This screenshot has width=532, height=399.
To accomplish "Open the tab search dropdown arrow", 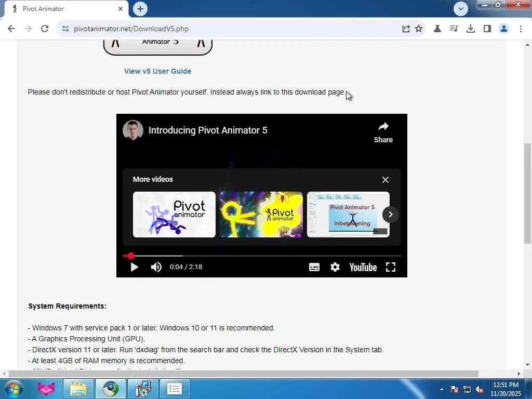I will click(x=460, y=9).
